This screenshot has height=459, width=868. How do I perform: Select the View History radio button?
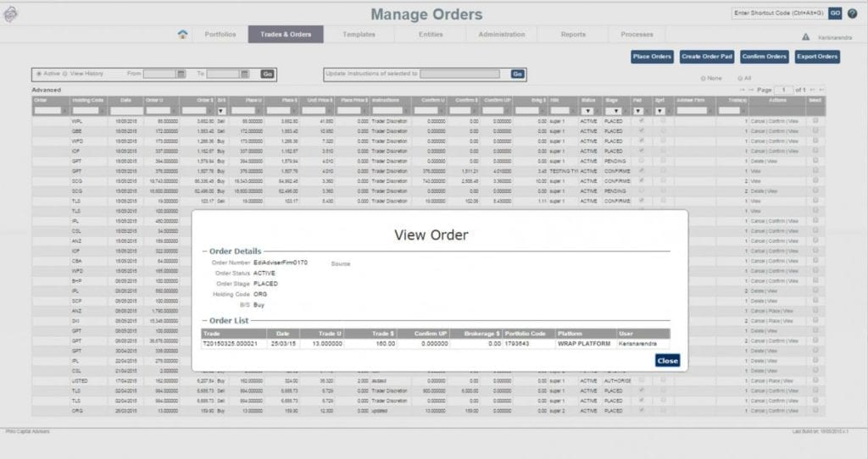point(64,74)
